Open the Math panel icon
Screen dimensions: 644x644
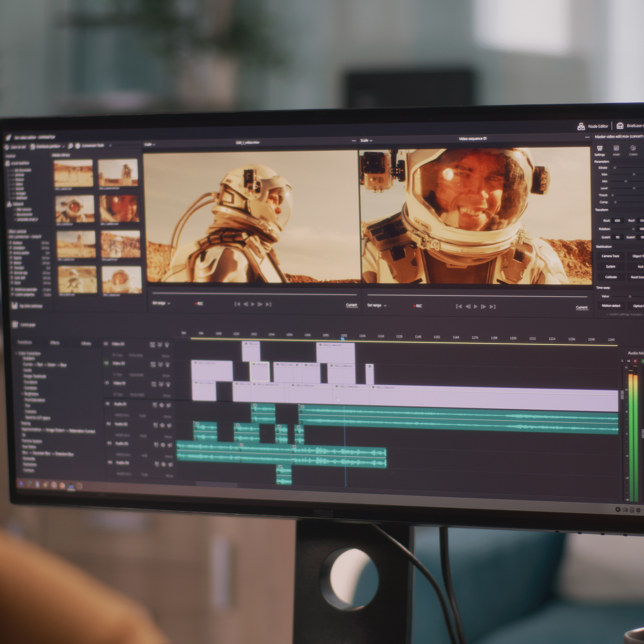coord(616,148)
